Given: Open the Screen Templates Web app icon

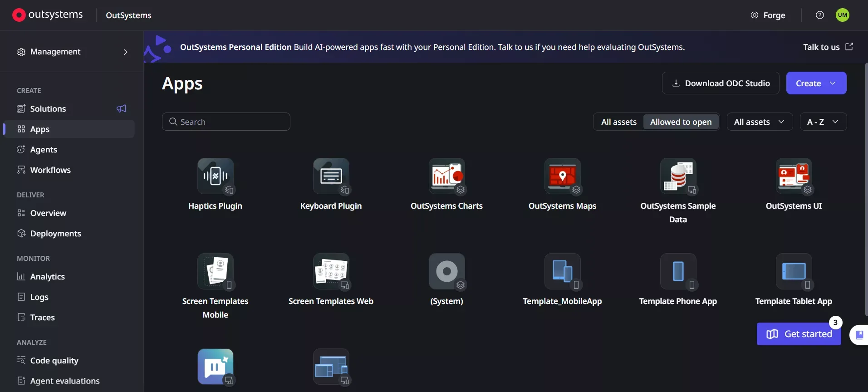Looking at the screenshot, I should 331,271.
